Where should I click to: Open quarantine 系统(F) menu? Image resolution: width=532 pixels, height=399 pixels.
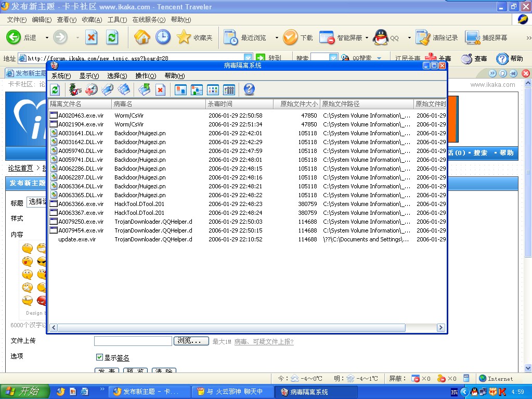61,75
